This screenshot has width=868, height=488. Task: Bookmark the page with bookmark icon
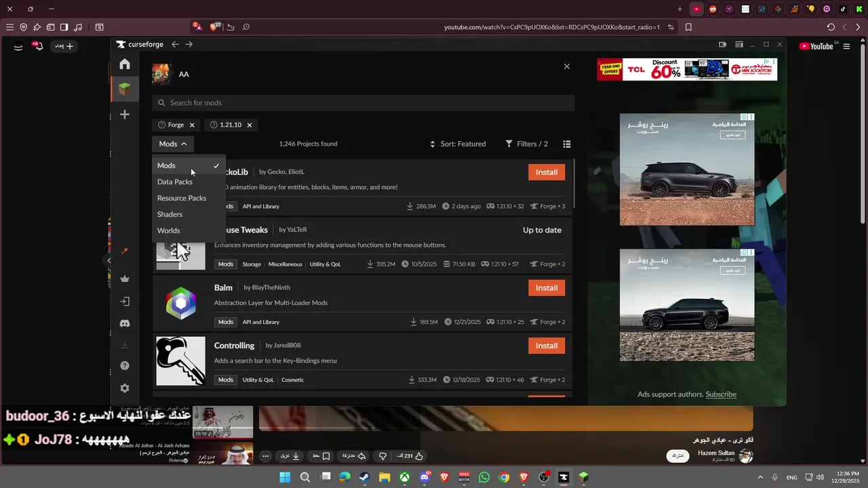(688, 27)
